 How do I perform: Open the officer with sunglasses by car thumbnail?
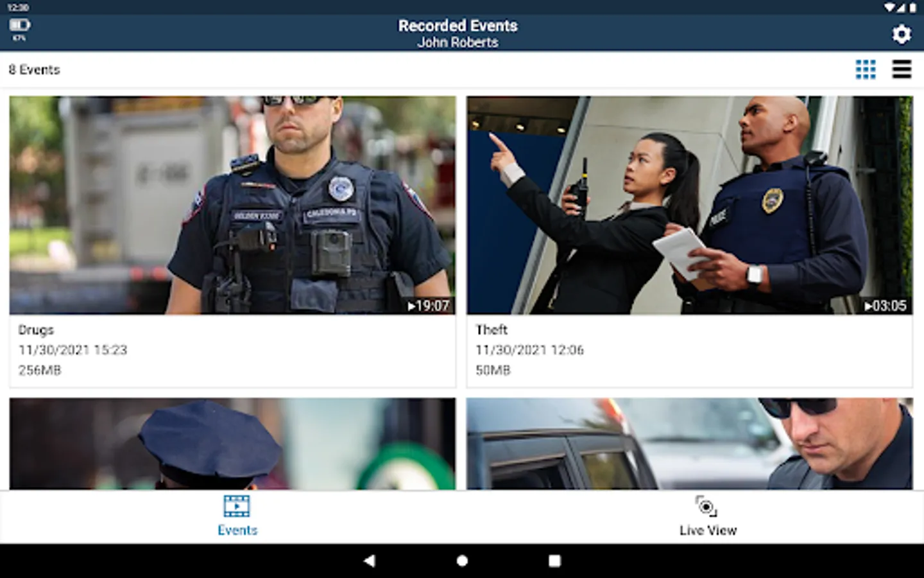click(689, 444)
